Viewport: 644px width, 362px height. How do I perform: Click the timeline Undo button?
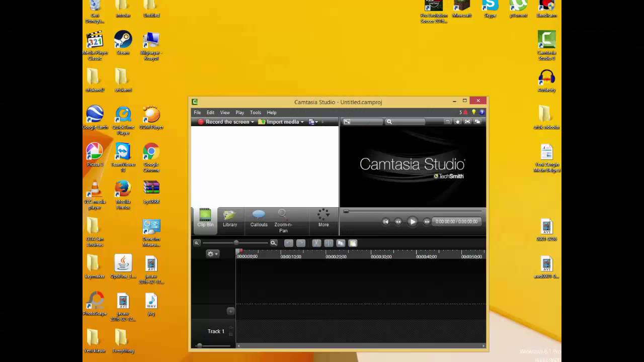289,243
